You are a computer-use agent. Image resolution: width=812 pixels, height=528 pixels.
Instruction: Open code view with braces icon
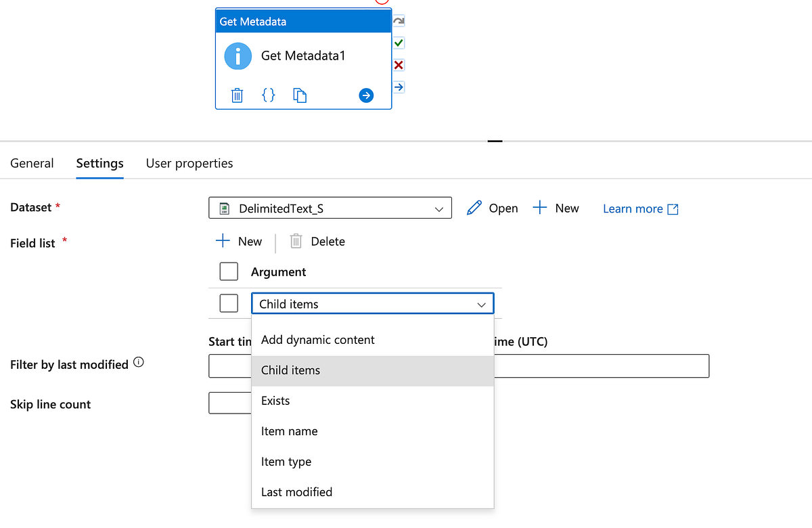point(269,95)
